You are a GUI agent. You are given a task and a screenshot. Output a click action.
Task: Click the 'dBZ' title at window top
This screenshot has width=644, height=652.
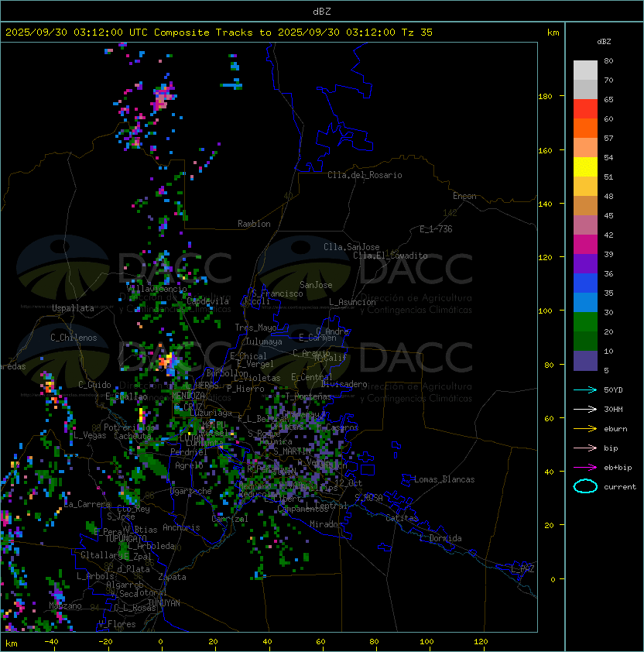point(322,12)
